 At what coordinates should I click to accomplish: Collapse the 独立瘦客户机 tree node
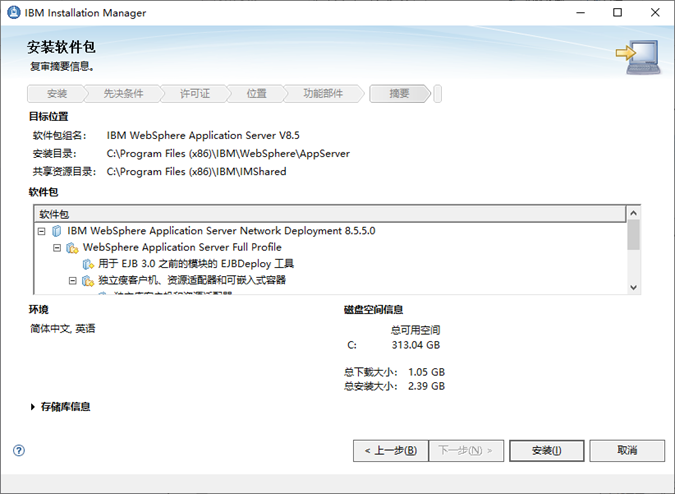click(x=73, y=281)
